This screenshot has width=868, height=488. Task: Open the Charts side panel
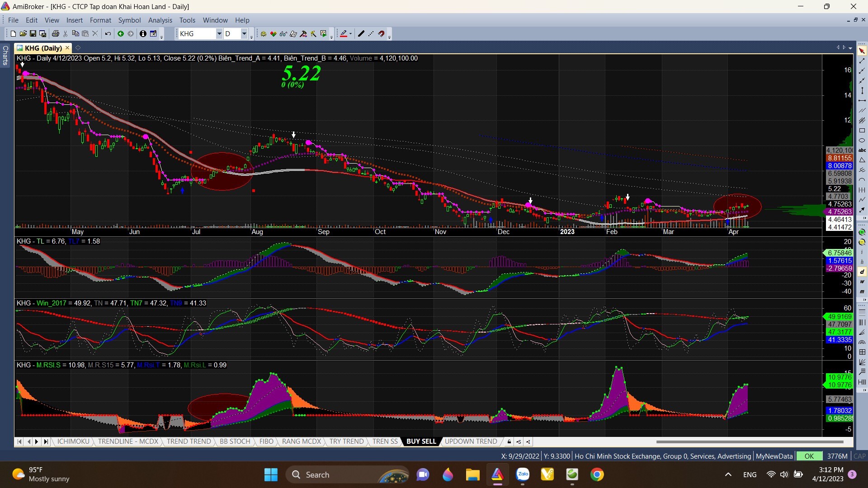click(x=5, y=55)
